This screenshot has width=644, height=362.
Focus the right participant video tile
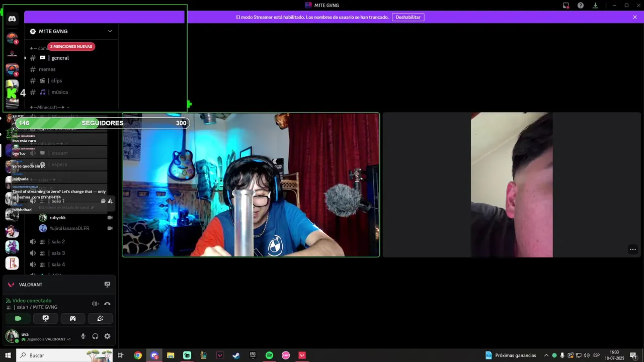512,185
